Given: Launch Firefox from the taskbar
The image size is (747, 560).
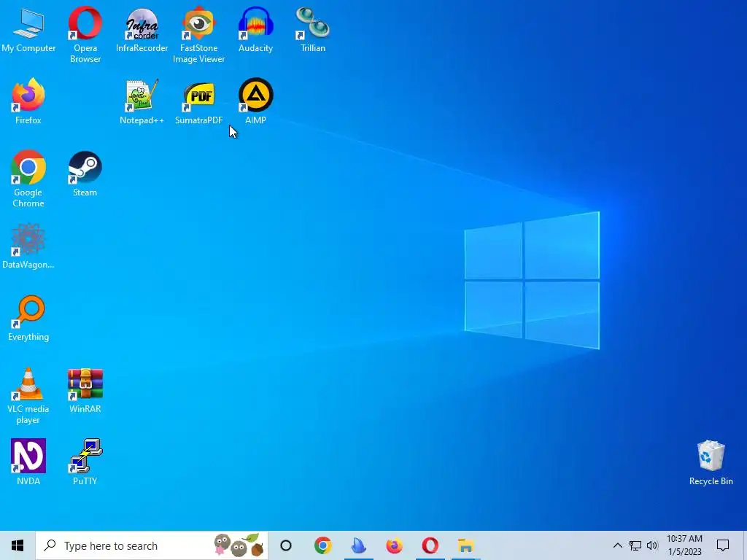Looking at the screenshot, I should 395,545.
